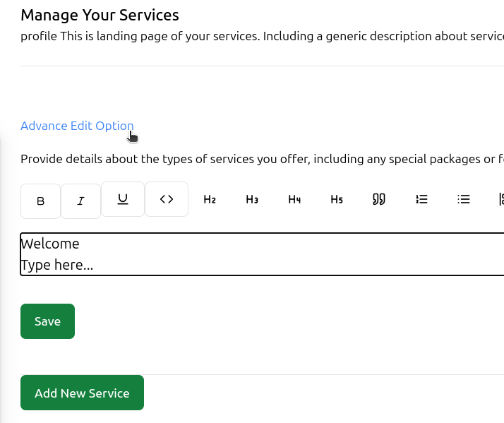Toggle italic formatting in the editor
Image resolution: width=504 pixels, height=423 pixels.
[80, 201]
